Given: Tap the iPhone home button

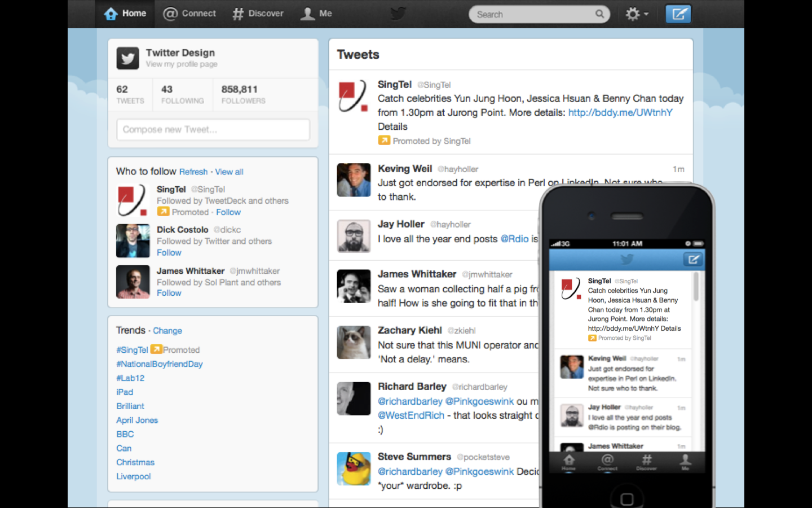Looking at the screenshot, I should pos(627,499).
